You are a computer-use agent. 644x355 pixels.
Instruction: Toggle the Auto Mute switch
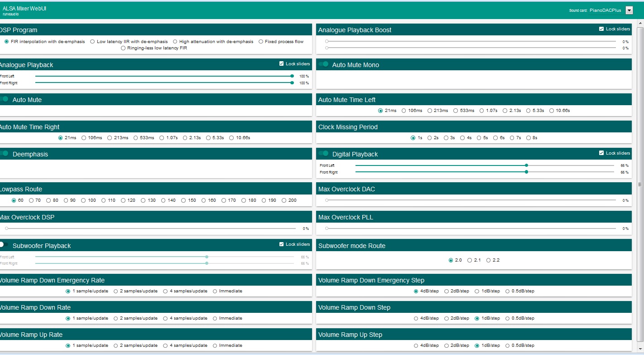5,99
